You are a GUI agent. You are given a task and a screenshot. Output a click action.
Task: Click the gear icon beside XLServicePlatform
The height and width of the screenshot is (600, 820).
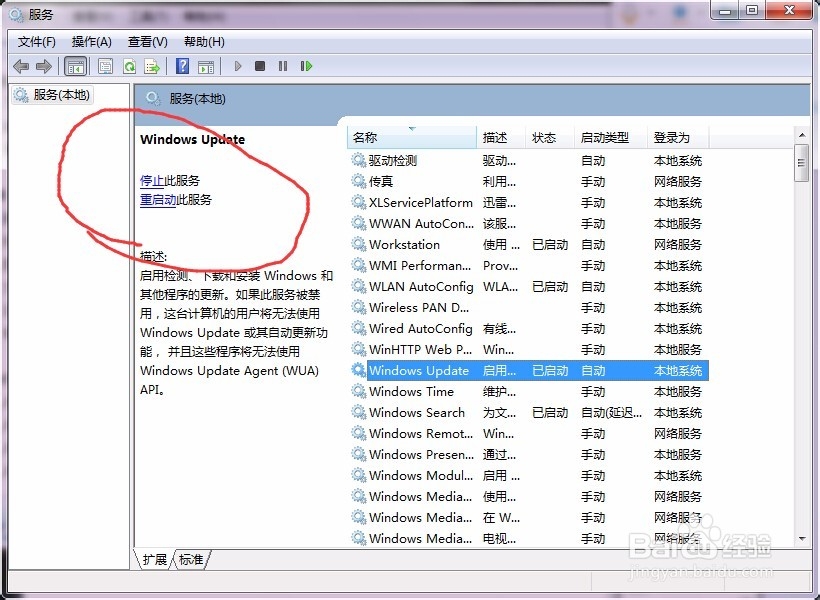point(358,202)
